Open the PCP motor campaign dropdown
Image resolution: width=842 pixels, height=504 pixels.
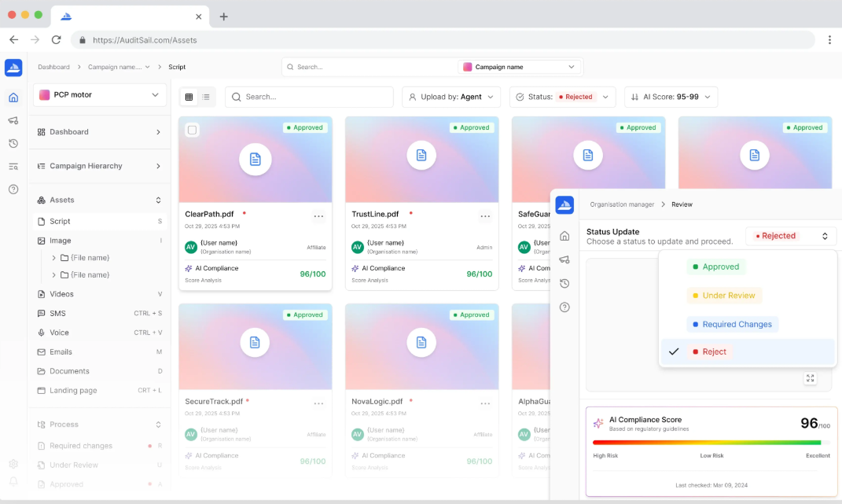click(x=100, y=95)
